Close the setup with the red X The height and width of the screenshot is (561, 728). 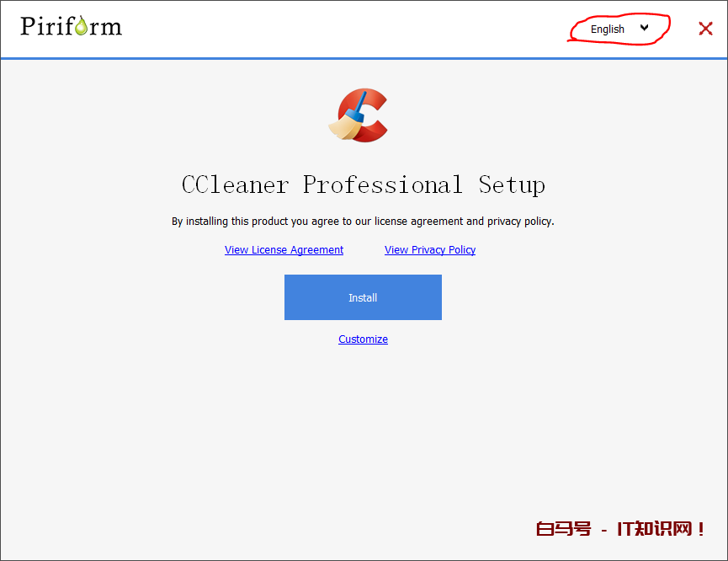click(x=705, y=29)
